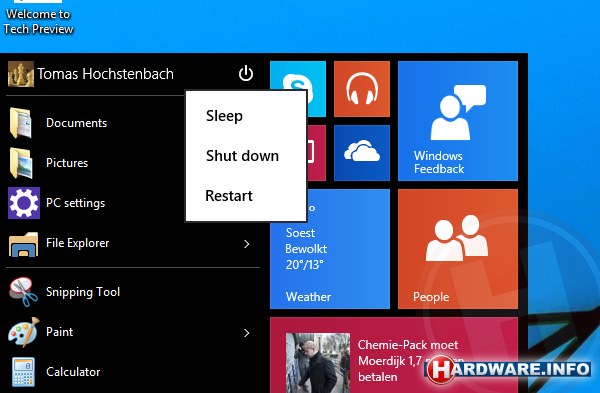600x393 pixels.
Task: Click the Paint palette icon
Action: coord(24,332)
